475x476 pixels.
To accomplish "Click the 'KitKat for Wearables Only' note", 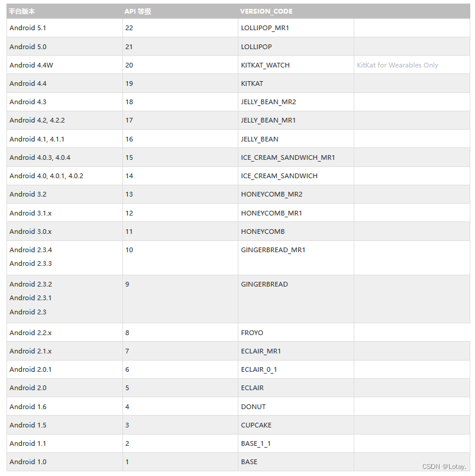I will point(398,65).
